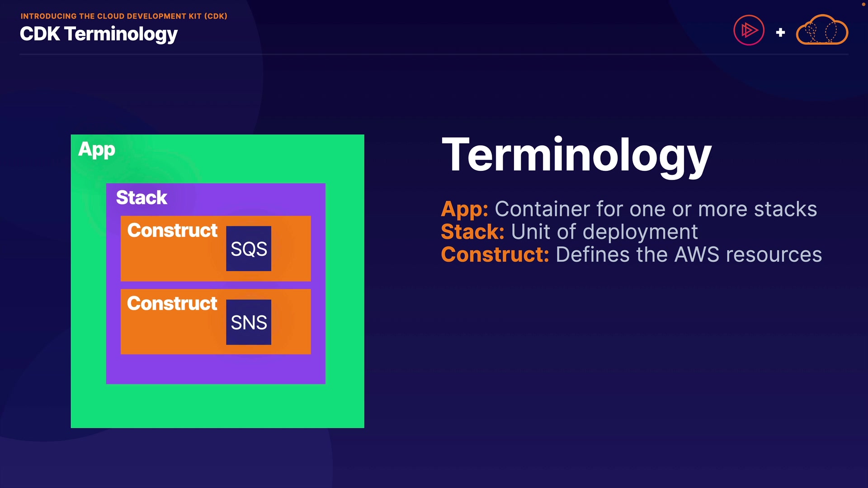Click the Stack label in purple box
Screen dimensions: 868x488
point(142,197)
